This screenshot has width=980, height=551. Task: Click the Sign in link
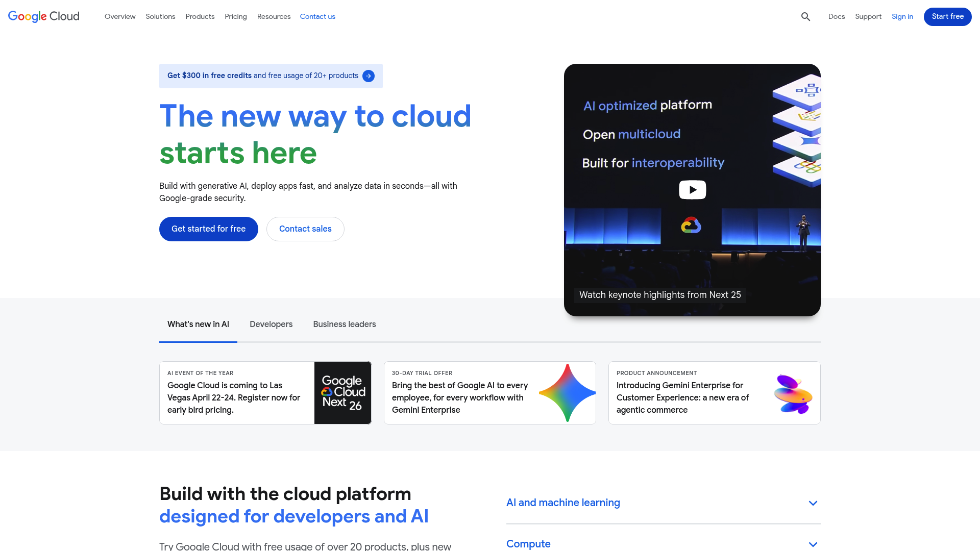point(902,16)
